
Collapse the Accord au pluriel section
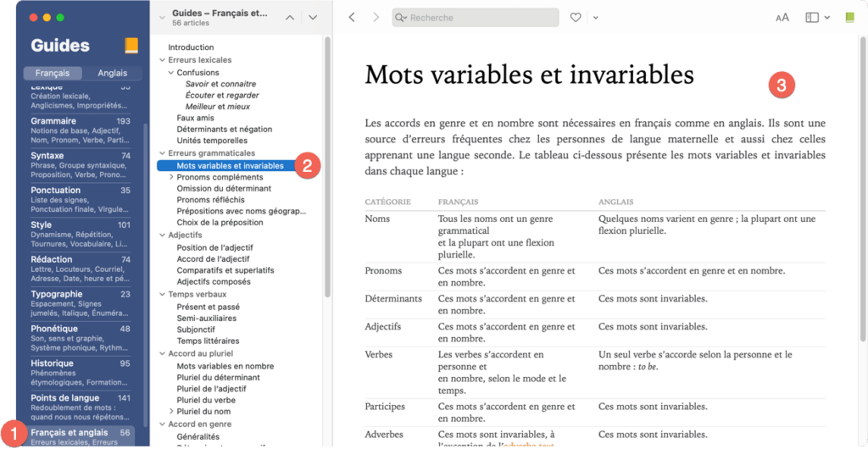point(162,352)
